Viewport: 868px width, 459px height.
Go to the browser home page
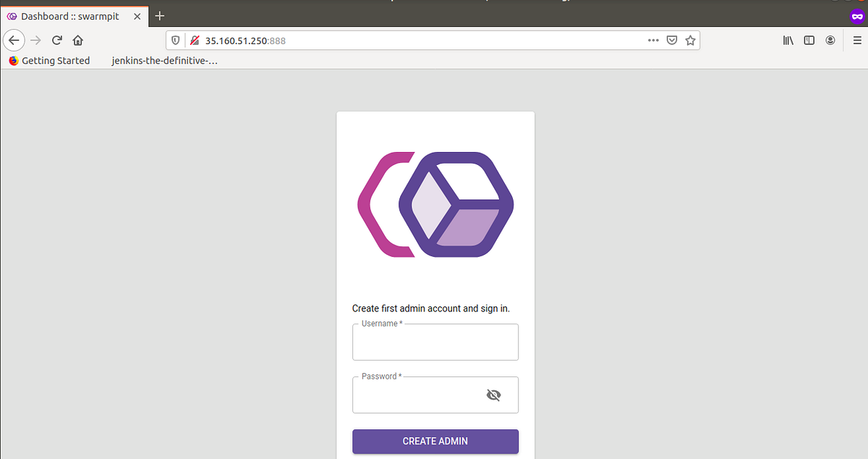tap(78, 41)
